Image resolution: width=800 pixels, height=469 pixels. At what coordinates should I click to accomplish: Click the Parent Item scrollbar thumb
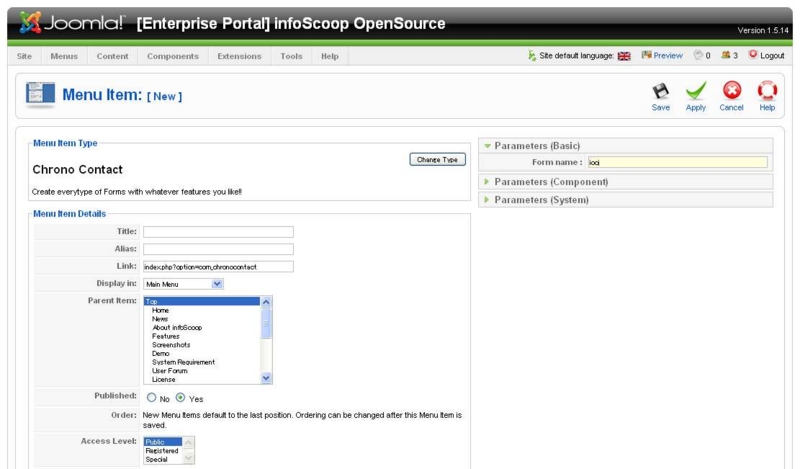coord(266,323)
